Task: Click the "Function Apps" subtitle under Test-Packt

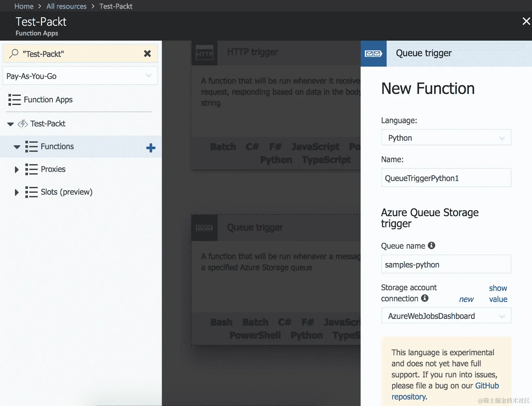Action: tap(37, 33)
